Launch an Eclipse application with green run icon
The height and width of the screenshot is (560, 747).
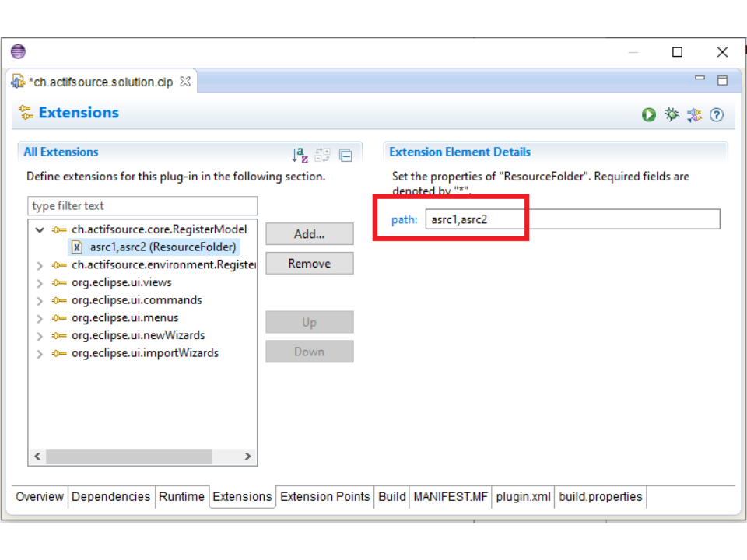(649, 115)
